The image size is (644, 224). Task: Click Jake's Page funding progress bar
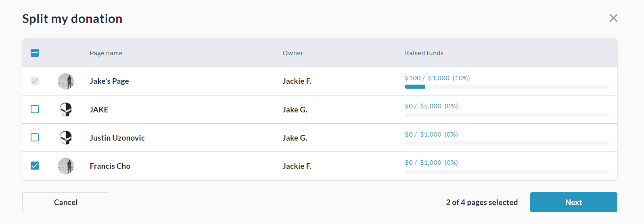[x=507, y=87]
